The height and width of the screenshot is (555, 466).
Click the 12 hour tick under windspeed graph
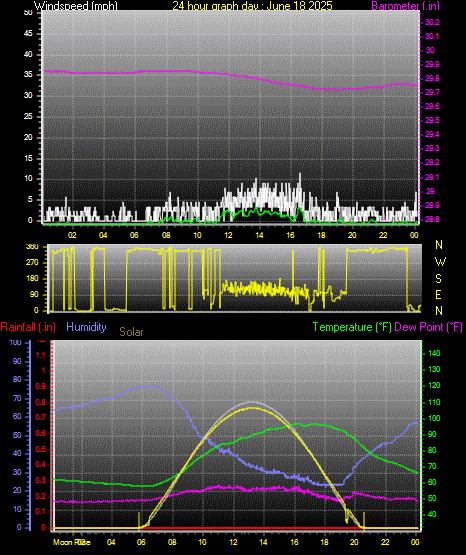[x=229, y=235]
